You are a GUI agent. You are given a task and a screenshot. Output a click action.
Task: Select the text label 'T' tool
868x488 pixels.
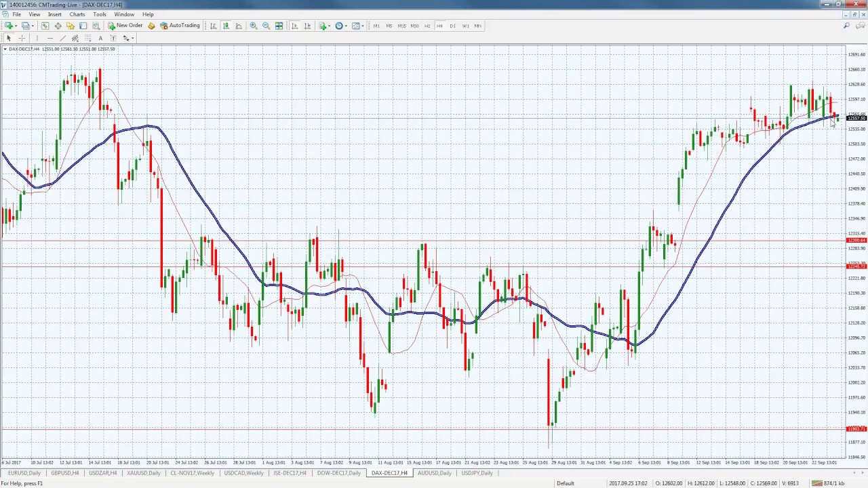[x=113, y=38]
